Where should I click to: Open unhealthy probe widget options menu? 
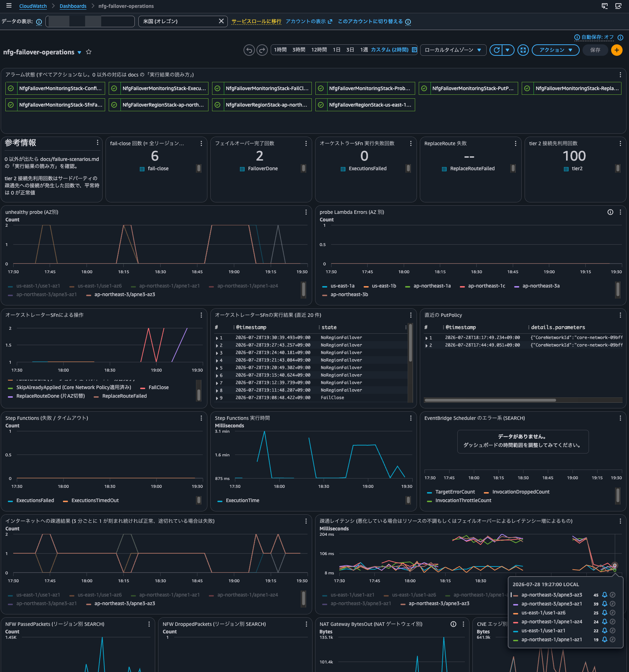pyautogui.click(x=306, y=212)
